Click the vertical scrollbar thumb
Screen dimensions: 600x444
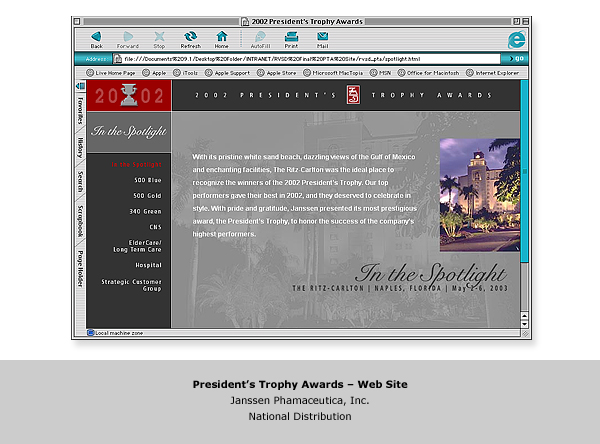click(x=524, y=171)
